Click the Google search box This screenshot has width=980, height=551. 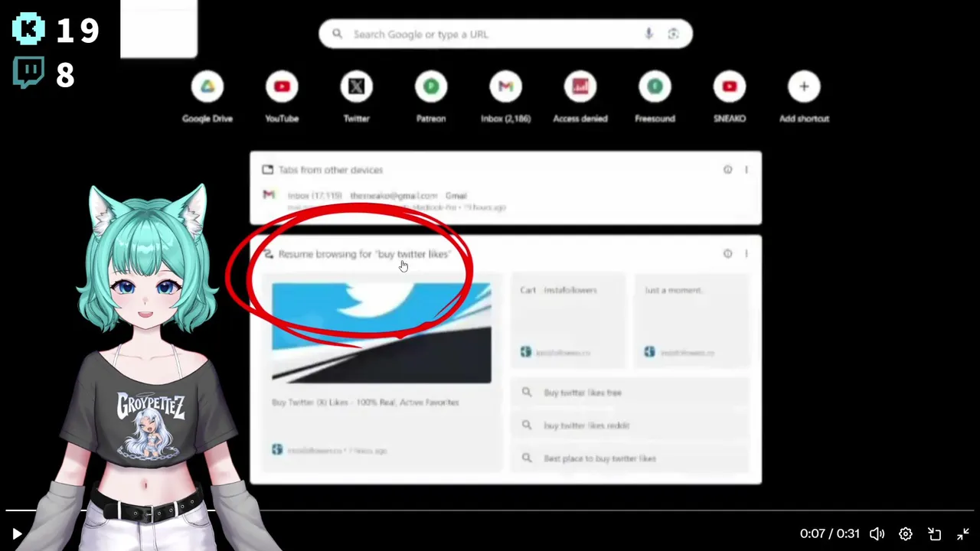(505, 34)
